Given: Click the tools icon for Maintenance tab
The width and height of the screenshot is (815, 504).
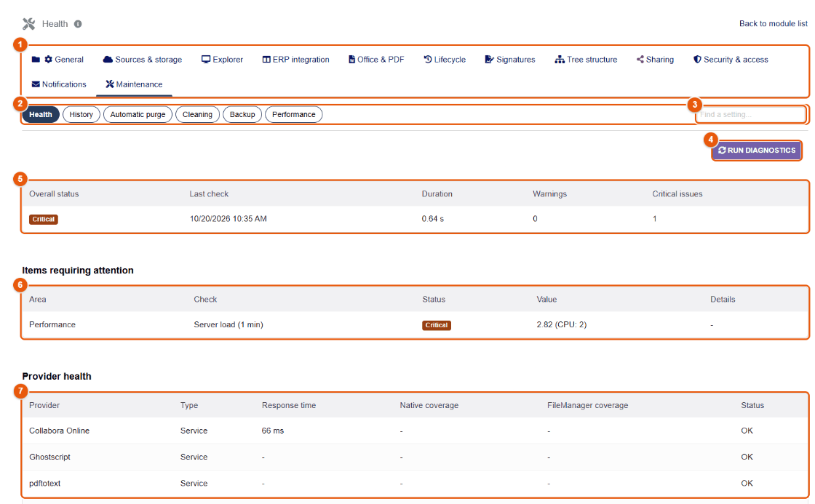Looking at the screenshot, I should click(110, 84).
